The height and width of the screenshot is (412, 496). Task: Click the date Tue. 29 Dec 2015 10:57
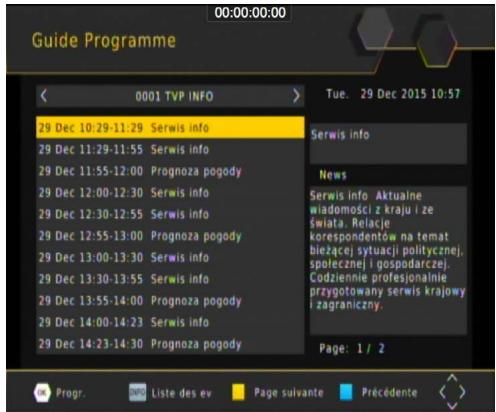393,94
